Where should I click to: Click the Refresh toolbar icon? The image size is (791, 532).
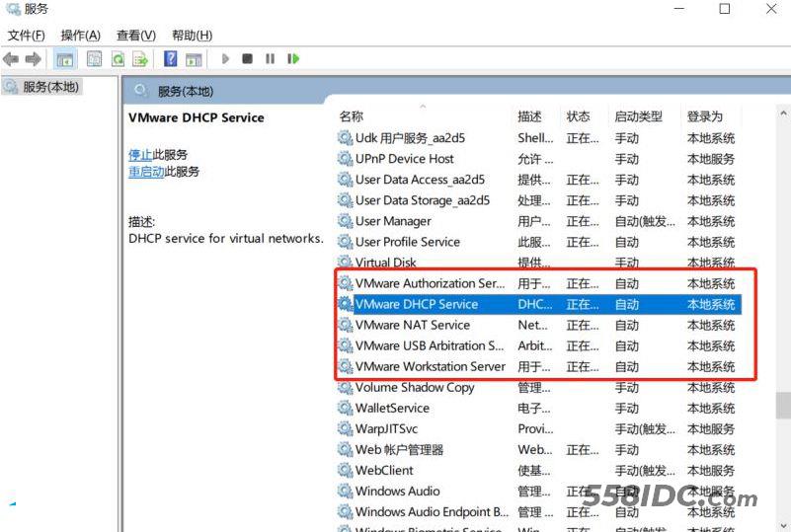(x=118, y=59)
